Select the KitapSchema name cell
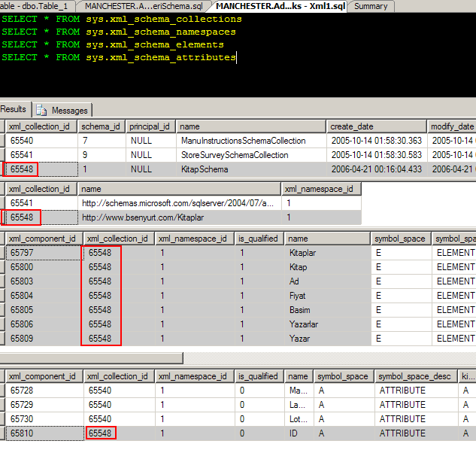This screenshot has height=453, width=476. (x=205, y=169)
